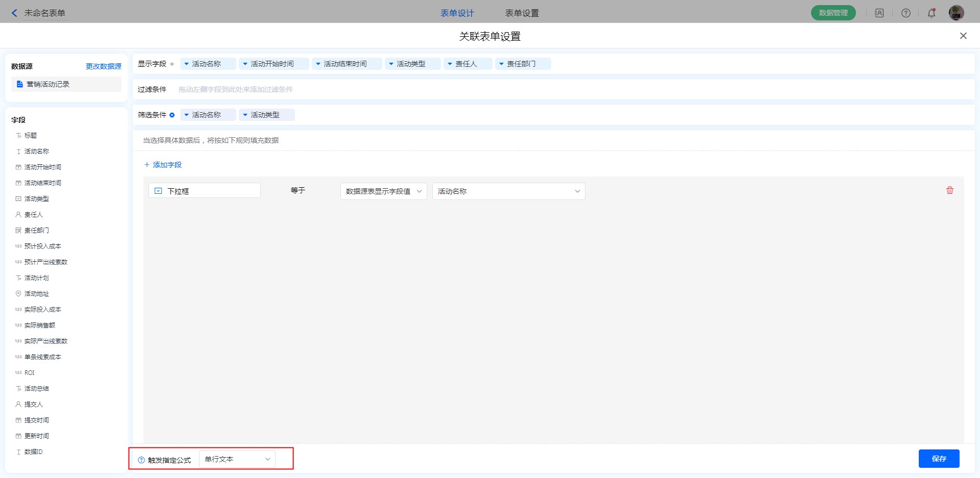Expand the 活动名称 value dropdown
This screenshot has width=980, height=478.
508,191
